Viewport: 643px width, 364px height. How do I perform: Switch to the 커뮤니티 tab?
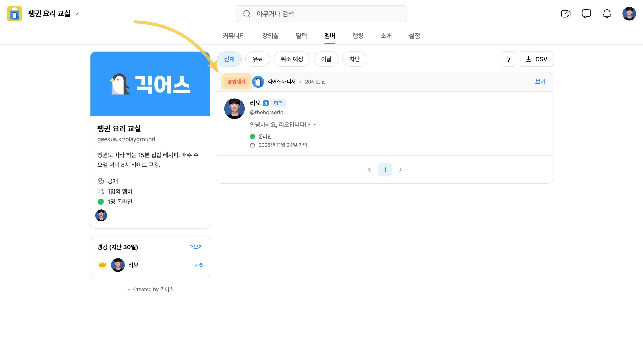233,36
